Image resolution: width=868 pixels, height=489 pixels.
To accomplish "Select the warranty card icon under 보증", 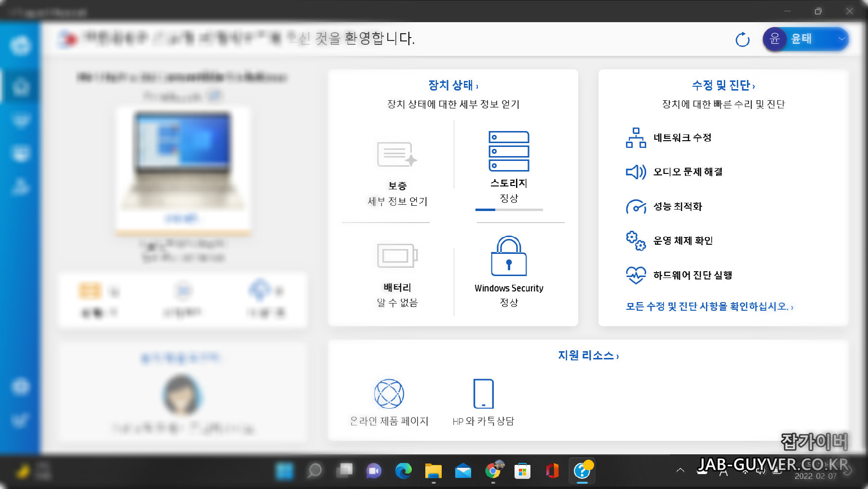I will (396, 155).
